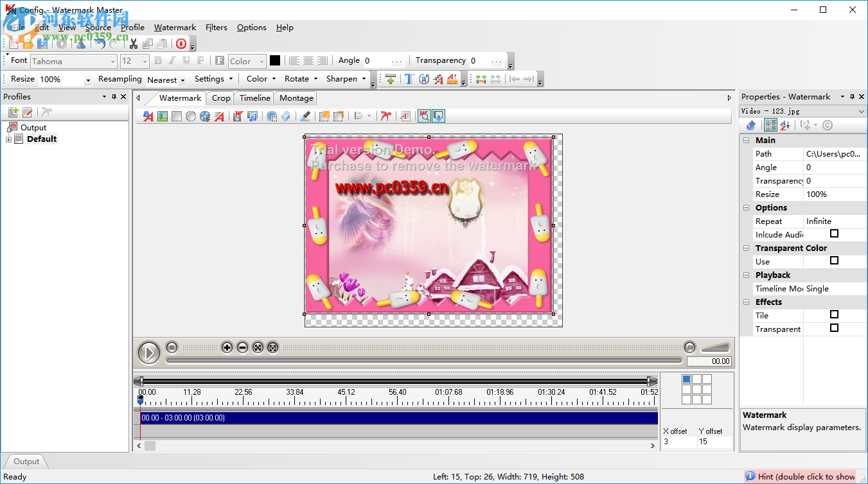Switch to the Timeline tab

[254, 98]
